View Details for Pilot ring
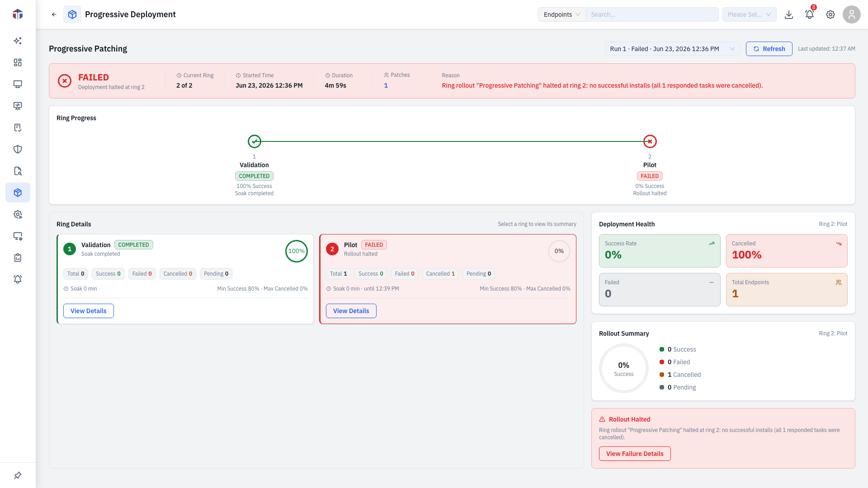The width and height of the screenshot is (868, 488). pyautogui.click(x=351, y=311)
